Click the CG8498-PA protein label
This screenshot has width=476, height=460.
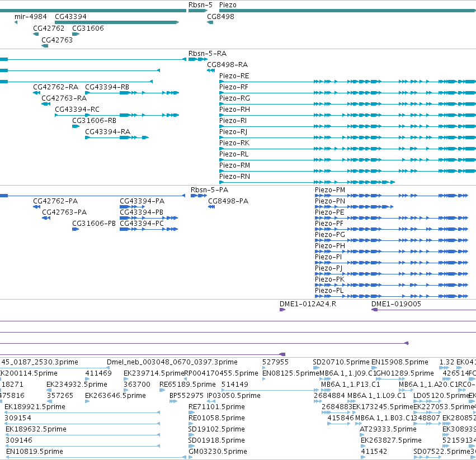click(x=228, y=201)
